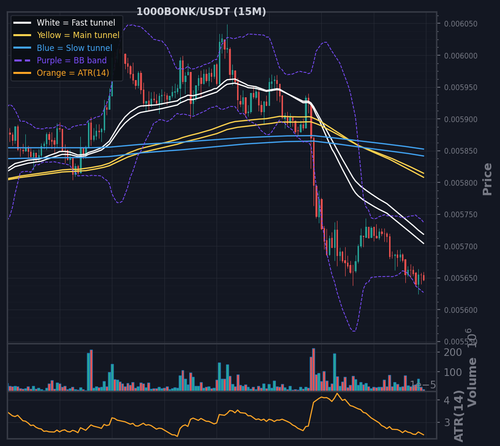Screen dimensions: 500x446
Task: Click the vertical Price axis label
Action: tap(487, 179)
